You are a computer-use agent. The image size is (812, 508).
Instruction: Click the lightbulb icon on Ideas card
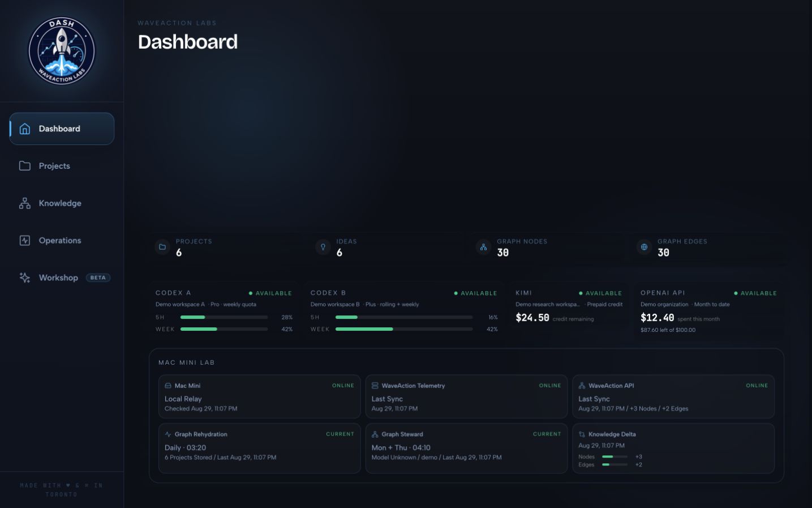click(323, 247)
